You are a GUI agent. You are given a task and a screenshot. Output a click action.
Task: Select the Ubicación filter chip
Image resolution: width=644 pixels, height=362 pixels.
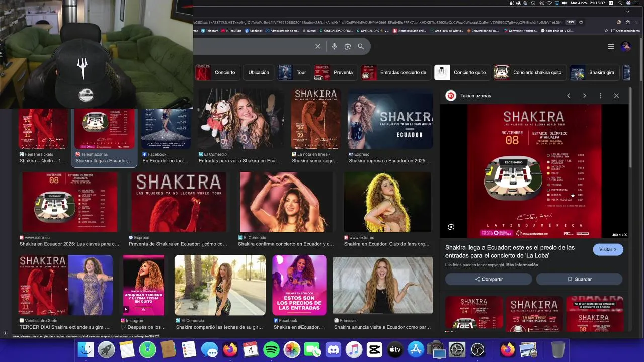(x=259, y=72)
